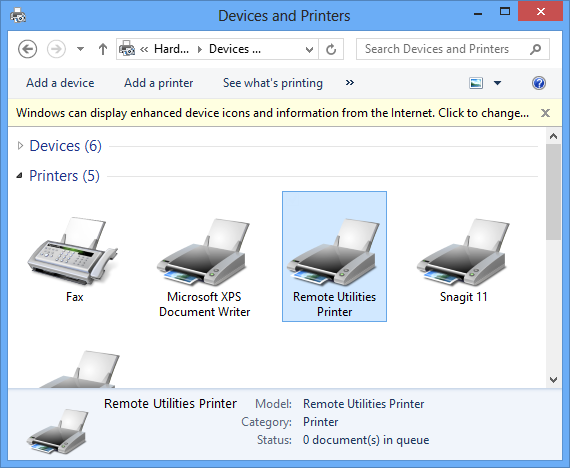The image size is (570, 468).
Task: Click the change view icon
Action: point(476,83)
